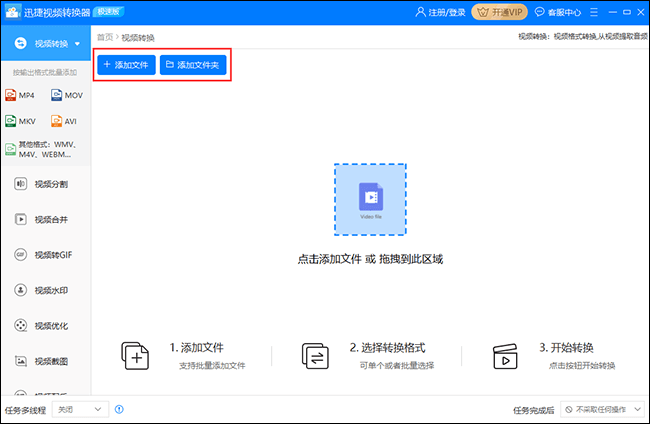
Task: Select MP4 output format
Action: (20, 95)
